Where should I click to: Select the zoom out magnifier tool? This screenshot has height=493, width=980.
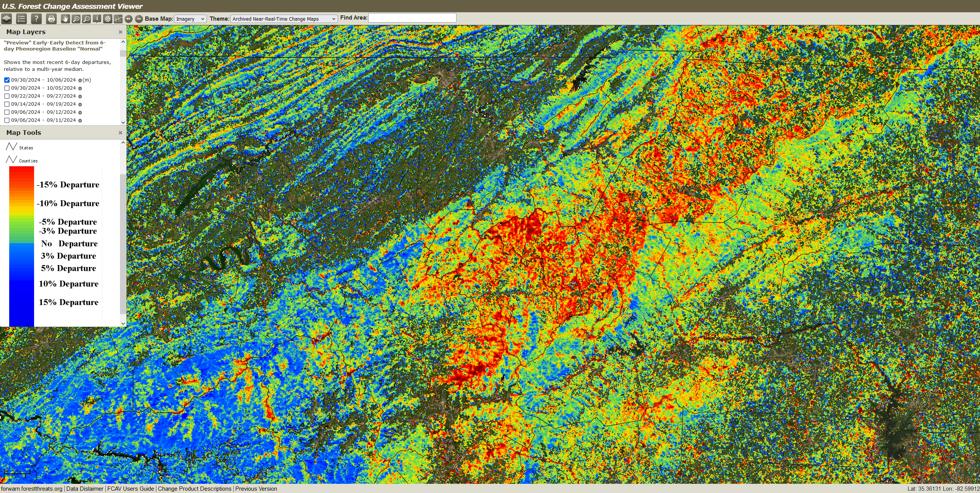click(x=87, y=19)
